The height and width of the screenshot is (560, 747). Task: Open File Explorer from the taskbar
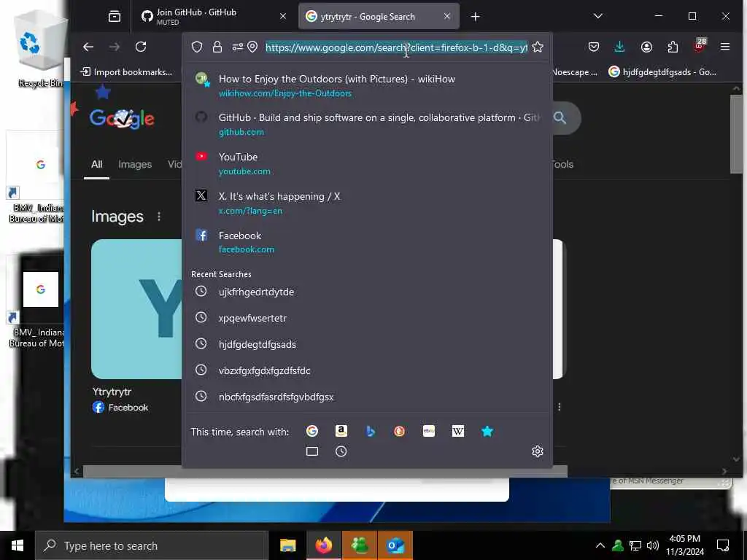tap(287, 545)
